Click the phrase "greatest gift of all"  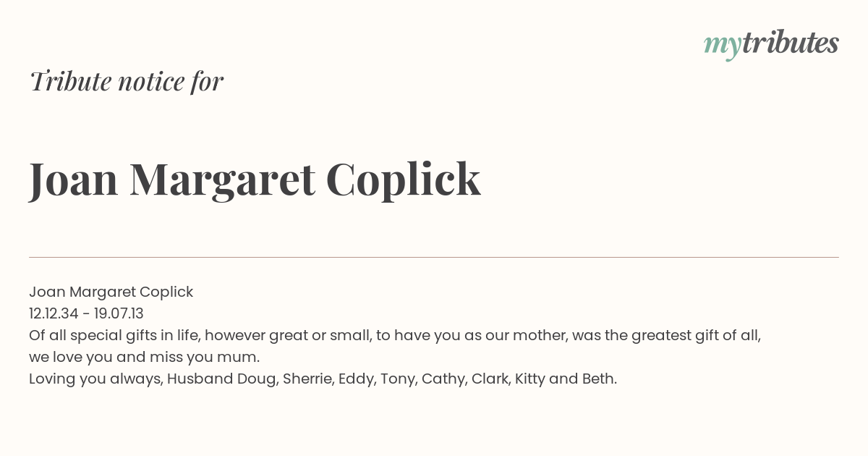(x=696, y=336)
